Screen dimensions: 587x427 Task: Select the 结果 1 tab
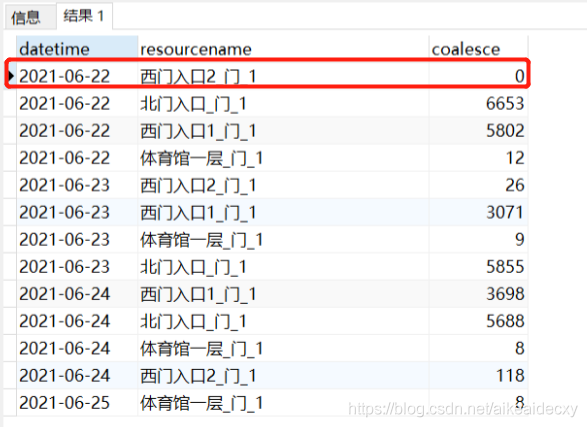point(84,16)
